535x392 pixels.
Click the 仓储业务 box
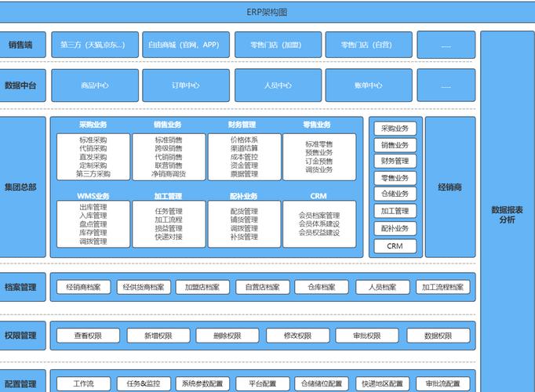tap(395, 194)
